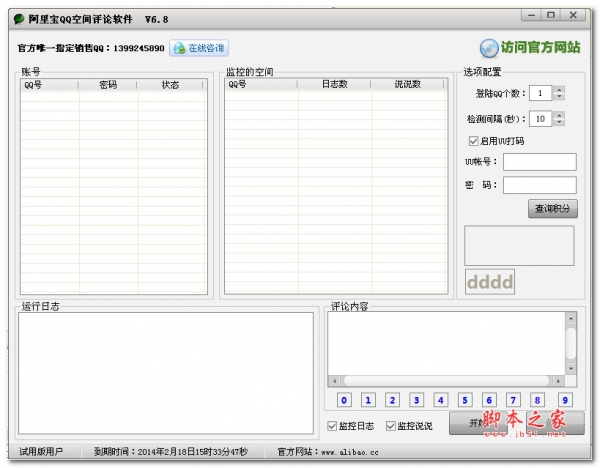Click inside the 运行日志 log box
Image resolution: width=600 pixels, height=468 pixels.
coord(166,373)
